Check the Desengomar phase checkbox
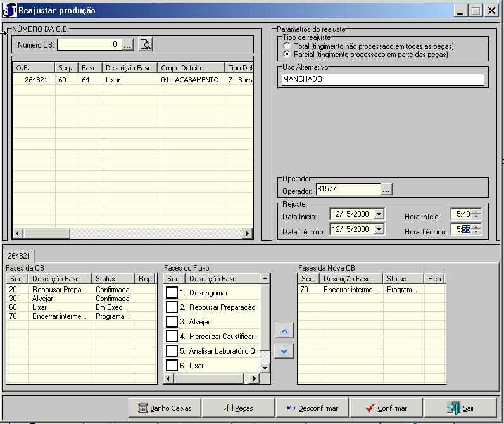This screenshot has width=504, height=424. pos(172,293)
